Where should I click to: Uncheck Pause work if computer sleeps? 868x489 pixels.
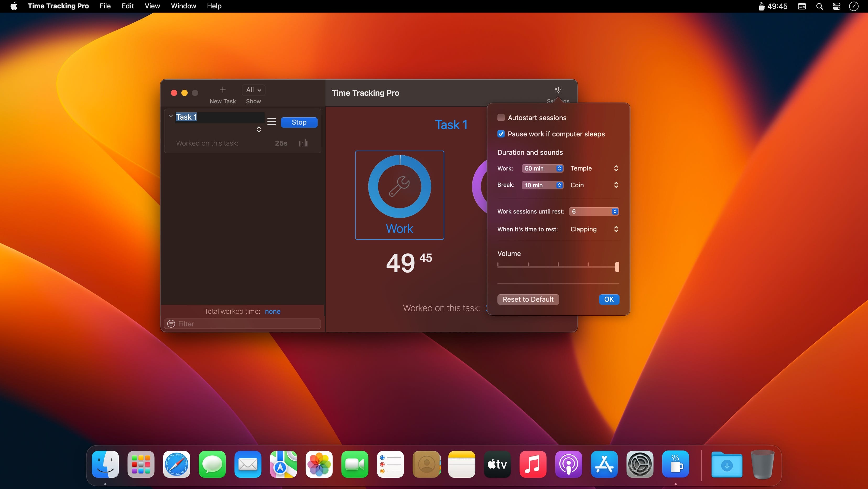501,134
